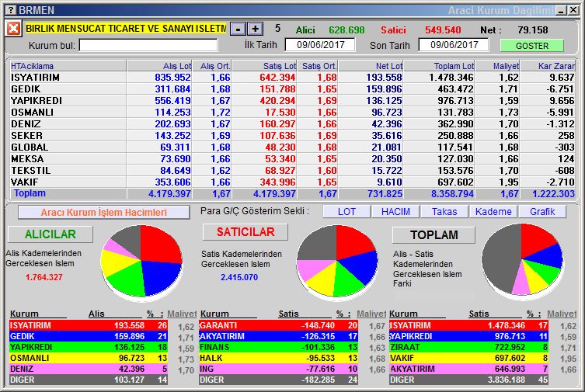Click yellow HALK sellers legend row
Viewport: 585px width, 392px height.
click(x=279, y=358)
